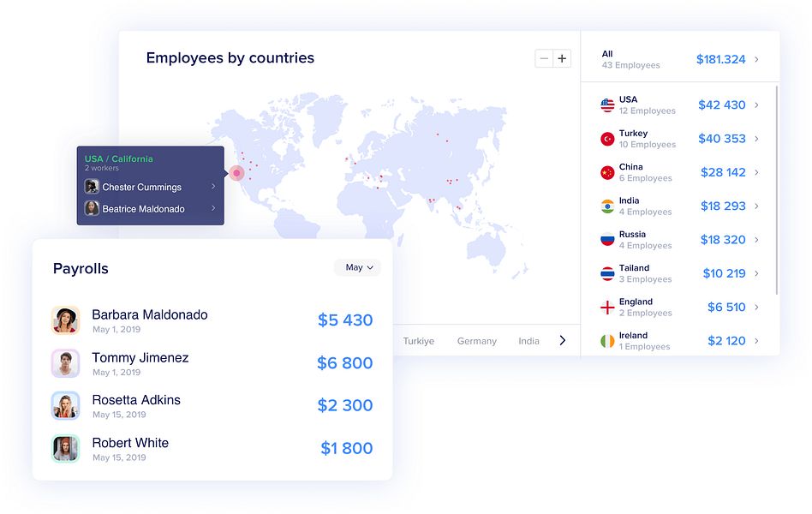
Task: Switch to the Germany tab
Action: click(x=476, y=340)
